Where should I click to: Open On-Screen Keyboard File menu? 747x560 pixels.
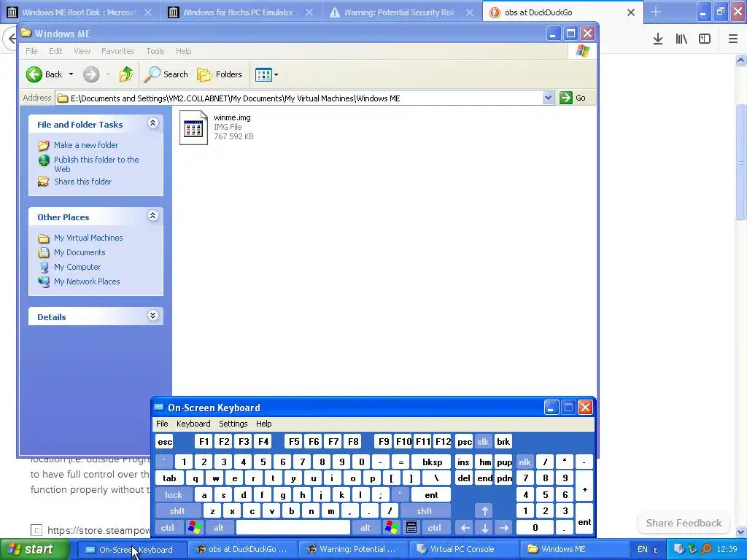[x=162, y=424]
